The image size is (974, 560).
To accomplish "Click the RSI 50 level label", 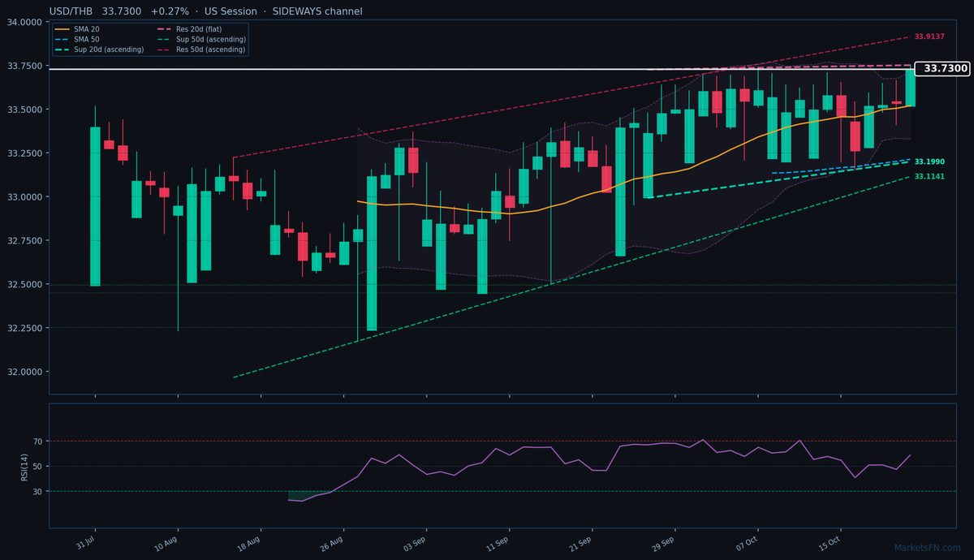I will (37, 467).
